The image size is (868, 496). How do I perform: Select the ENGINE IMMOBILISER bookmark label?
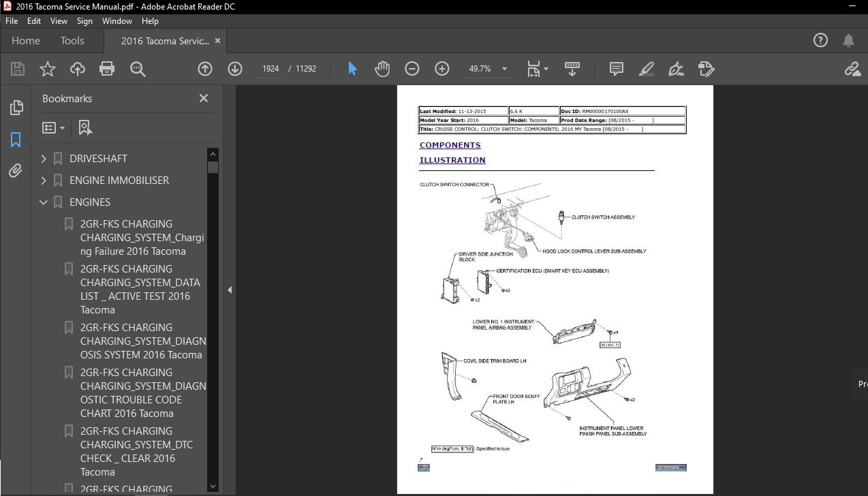click(x=119, y=181)
